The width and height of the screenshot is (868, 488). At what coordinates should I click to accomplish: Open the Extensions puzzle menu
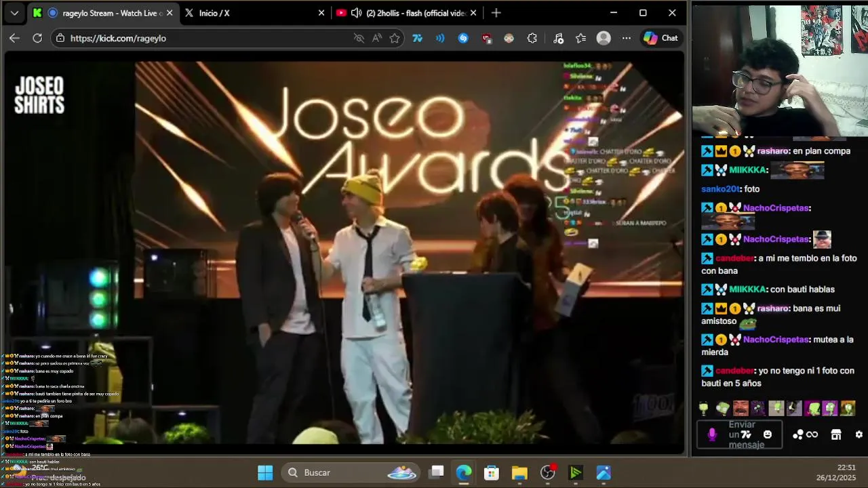coord(532,38)
